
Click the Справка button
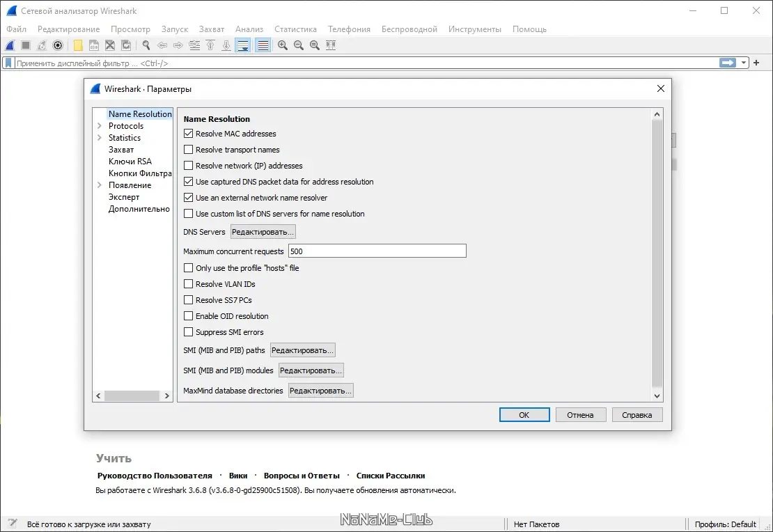[x=637, y=414]
